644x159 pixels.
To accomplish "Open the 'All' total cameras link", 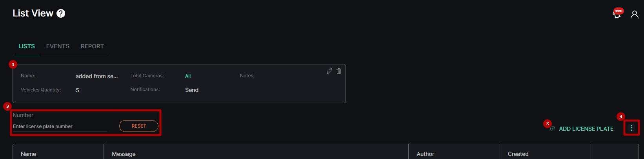I will click(188, 76).
